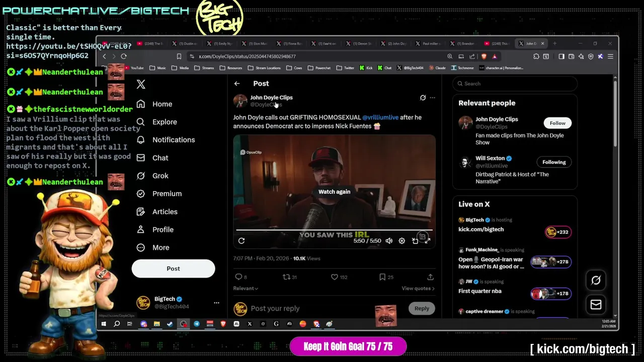Expand the More menu in sidebar

[x=153, y=247]
